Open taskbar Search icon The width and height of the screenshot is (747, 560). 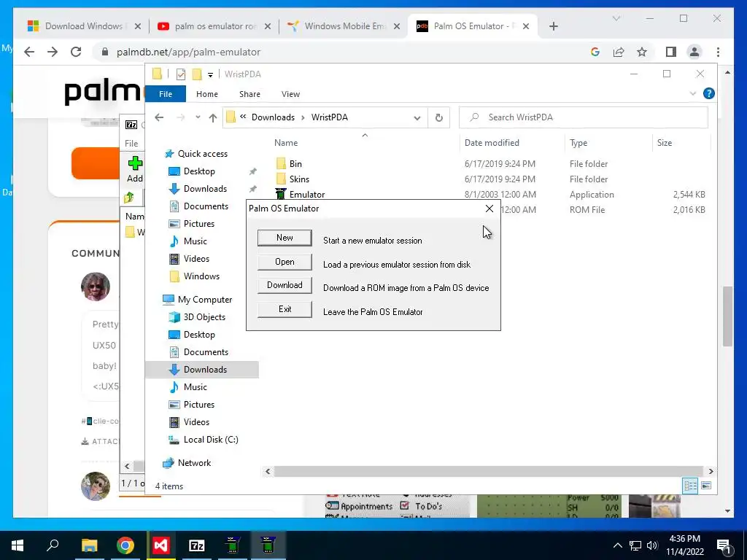pos(53,545)
